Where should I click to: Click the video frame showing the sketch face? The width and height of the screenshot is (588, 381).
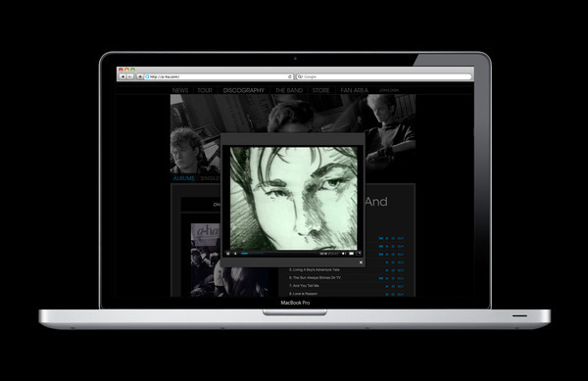(294, 198)
